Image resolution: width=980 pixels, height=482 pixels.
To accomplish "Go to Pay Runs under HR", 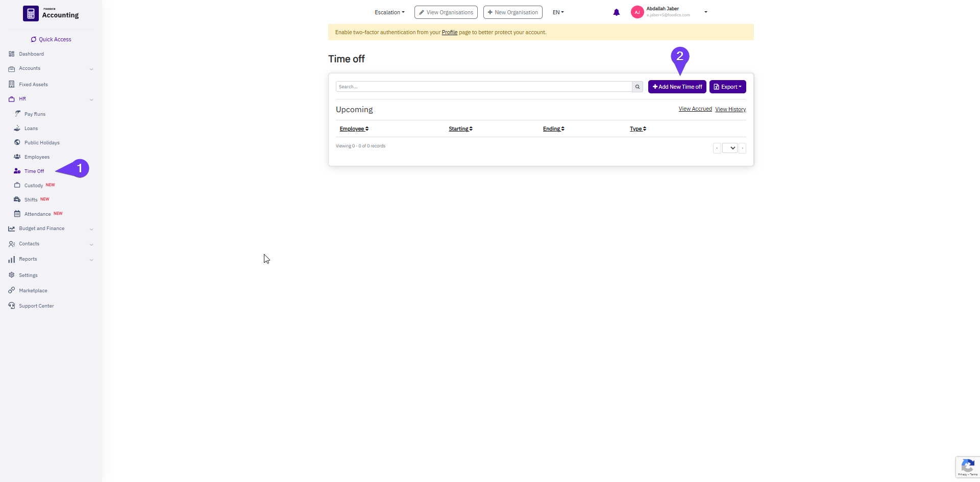I will coord(35,114).
